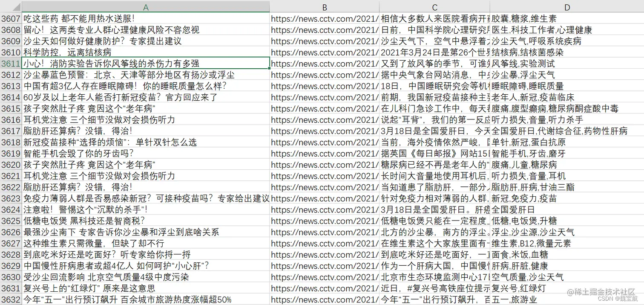Image resolution: width=644 pixels, height=305 pixels.
Task: Click keywords cell '单针,新冠,蛋白抗原'
Action: [567, 142]
